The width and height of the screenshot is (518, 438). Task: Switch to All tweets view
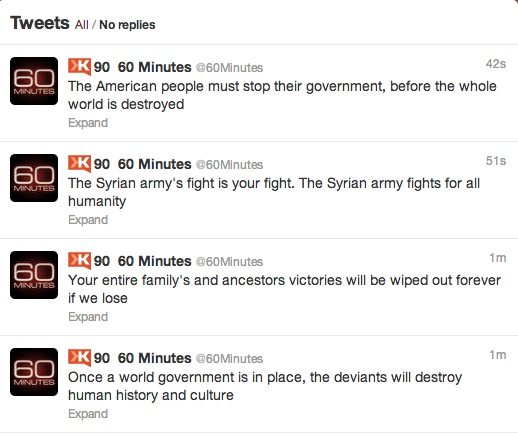coord(82,25)
